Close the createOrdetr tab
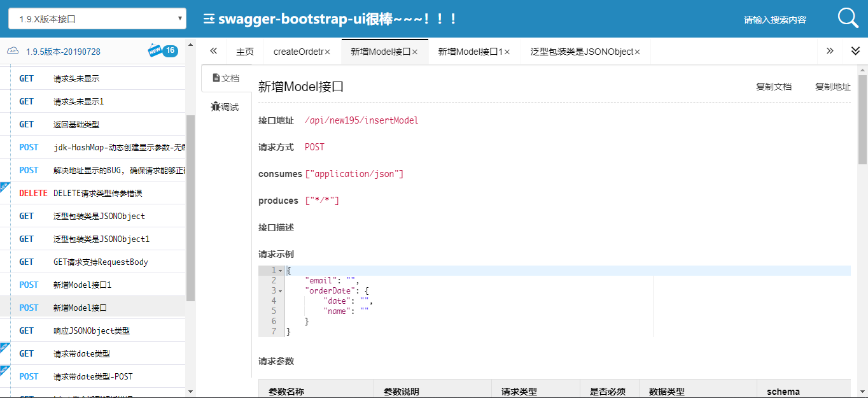 [x=328, y=52]
